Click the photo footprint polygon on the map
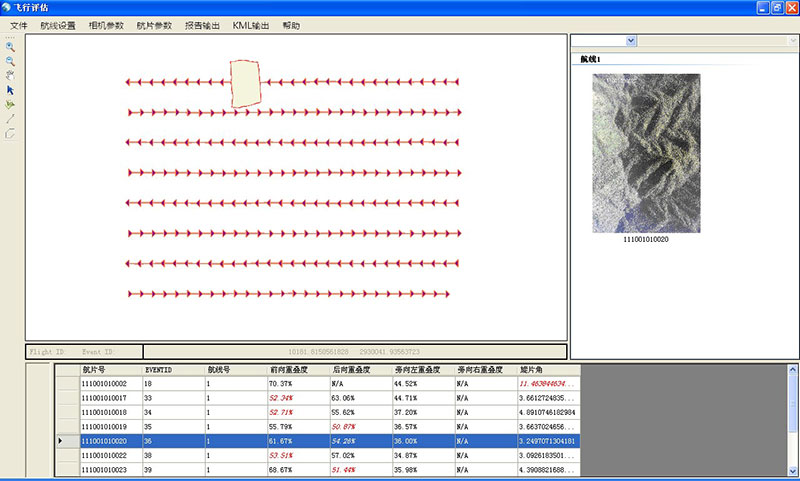The image size is (800, 481). [245, 83]
